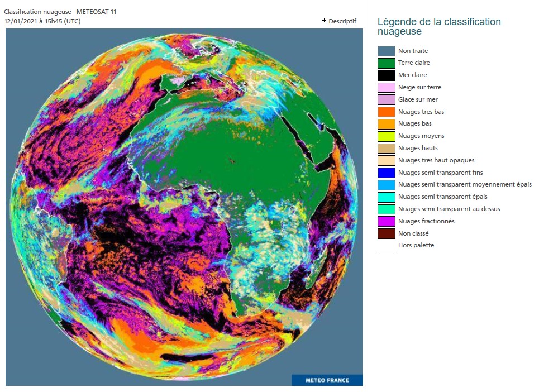
Task: Click the 'Nuages semi transparent épais' label
Action: pyautogui.click(x=443, y=197)
